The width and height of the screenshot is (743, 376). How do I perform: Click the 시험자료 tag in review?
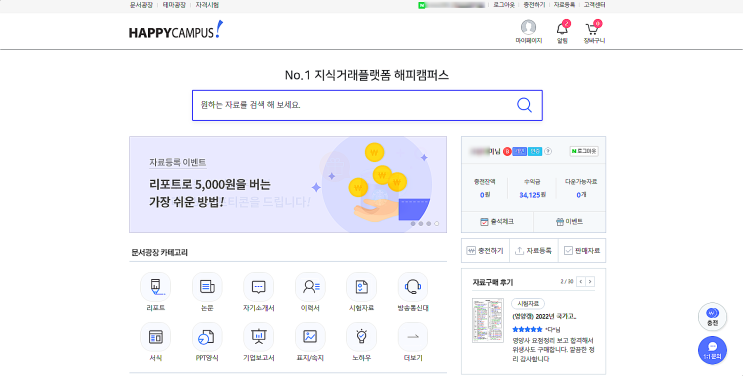pyautogui.click(x=528, y=303)
